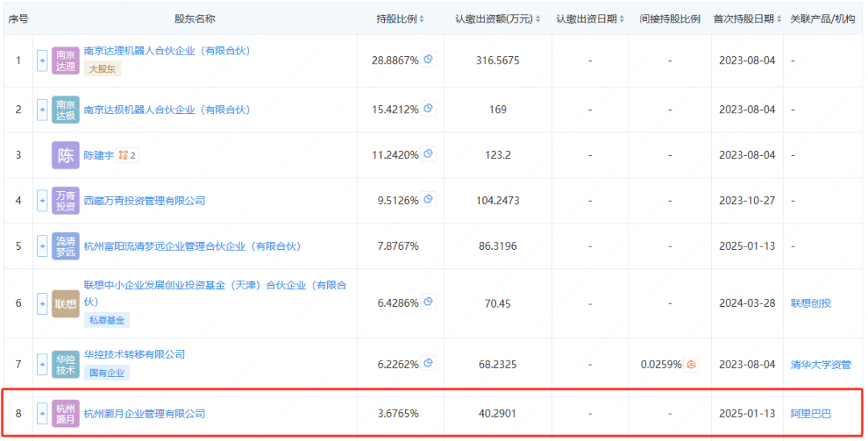Click the pie chart icon beside 9.5126%
Image resolution: width=868 pixels, height=441 pixels.
click(x=428, y=200)
